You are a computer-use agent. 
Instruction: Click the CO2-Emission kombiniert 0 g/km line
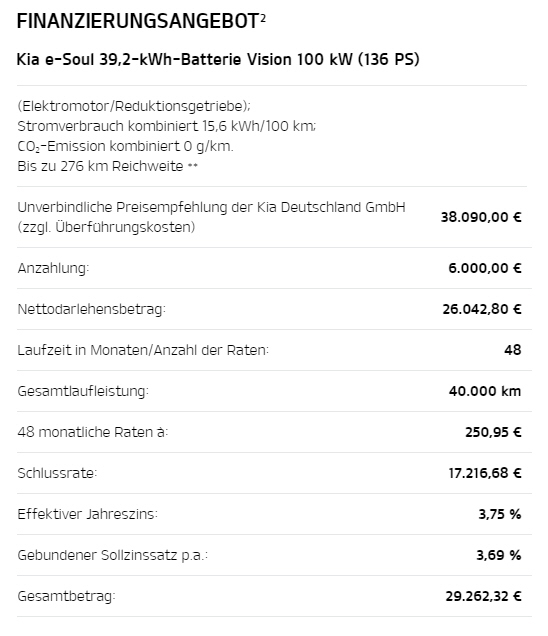125,146
